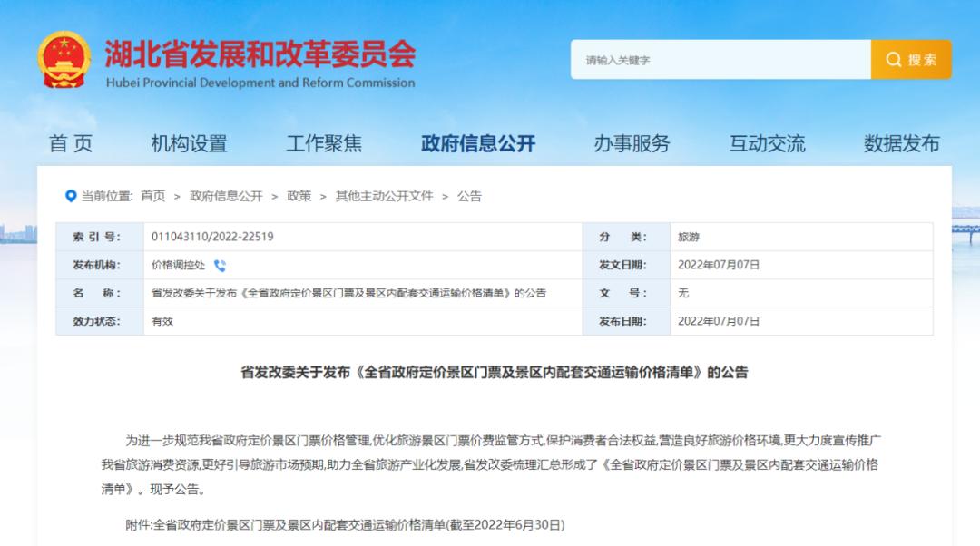The height and width of the screenshot is (546, 980).
Task: Open the 政府信息公开 navigation tab
Action: [478, 143]
